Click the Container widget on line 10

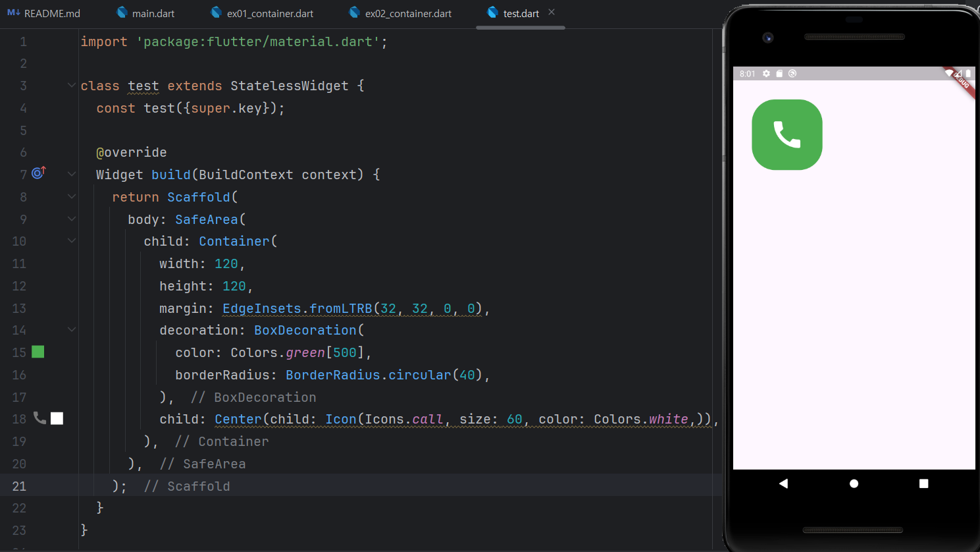234,241
